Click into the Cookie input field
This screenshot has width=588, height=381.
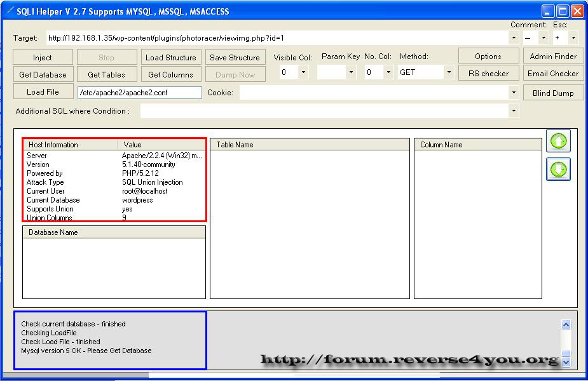[x=374, y=93]
